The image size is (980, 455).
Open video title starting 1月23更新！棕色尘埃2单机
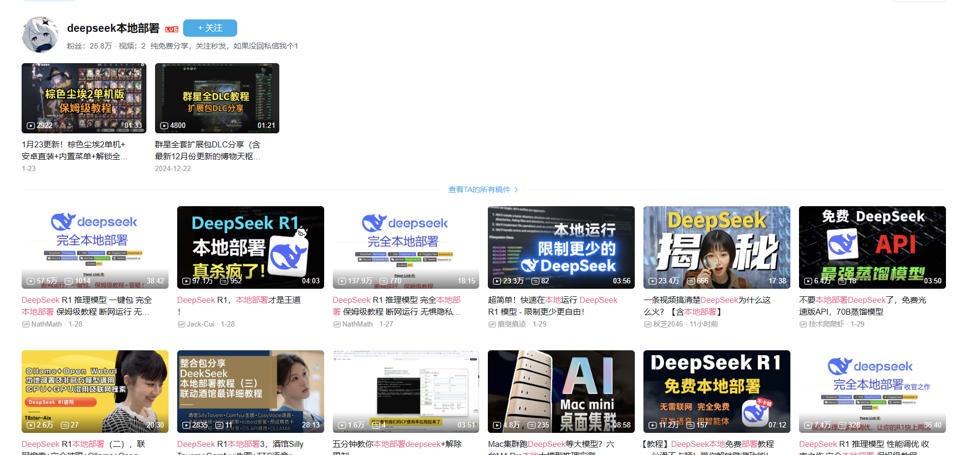75,151
